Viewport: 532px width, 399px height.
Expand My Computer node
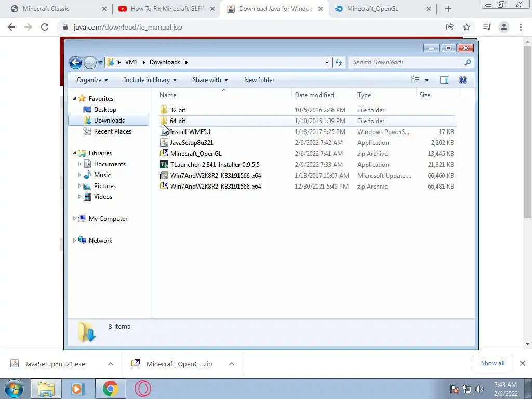pyautogui.click(x=74, y=219)
